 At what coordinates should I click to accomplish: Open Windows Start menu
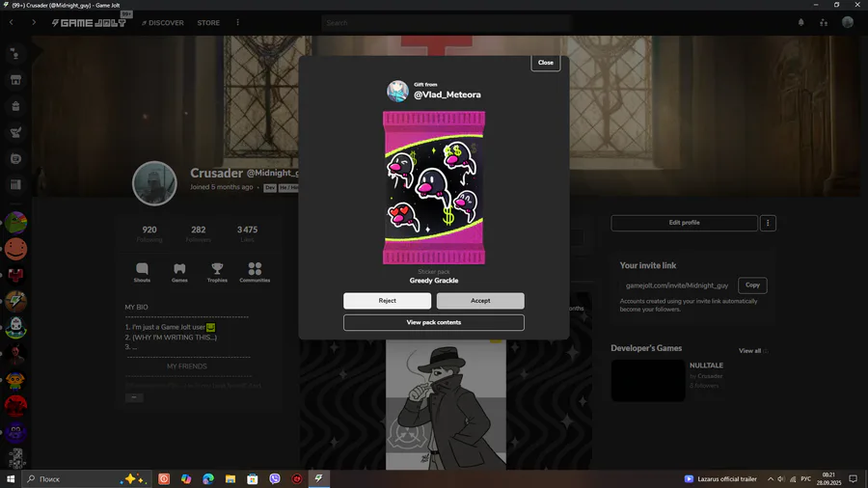(10, 478)
